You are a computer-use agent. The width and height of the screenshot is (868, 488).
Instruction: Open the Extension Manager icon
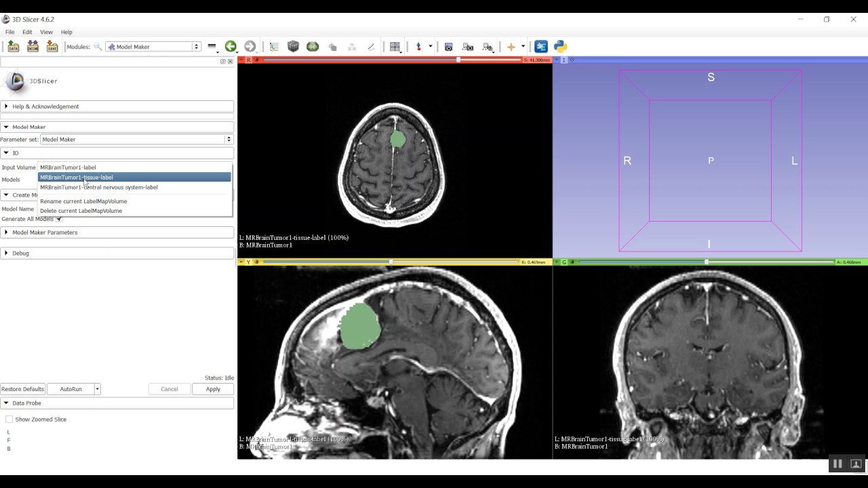pos(540,47)
